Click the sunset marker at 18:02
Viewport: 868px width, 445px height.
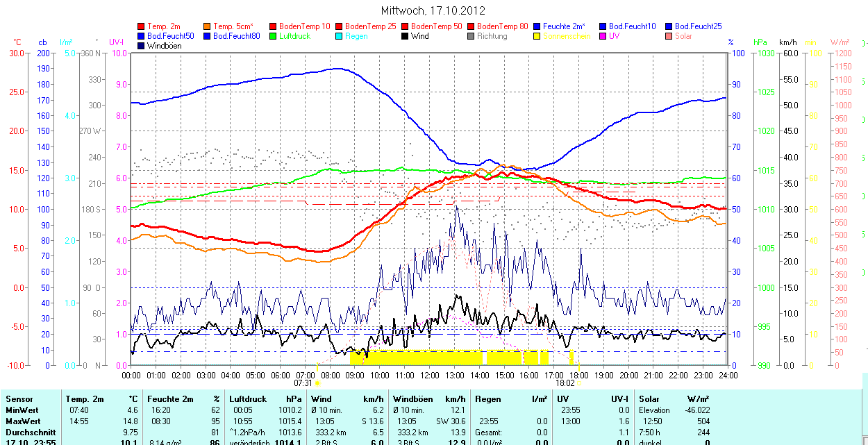[x=580, y=383]
